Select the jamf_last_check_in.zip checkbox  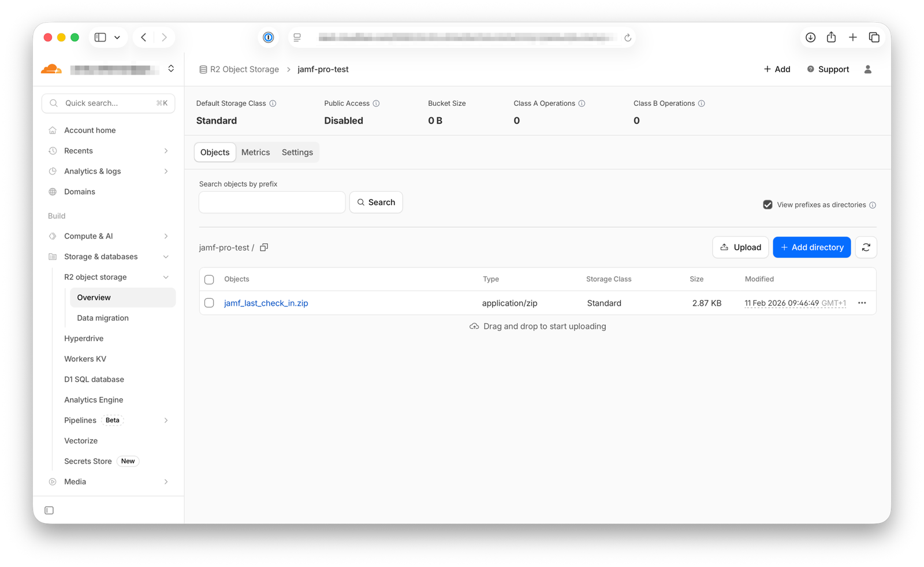[x=209, y=303]
